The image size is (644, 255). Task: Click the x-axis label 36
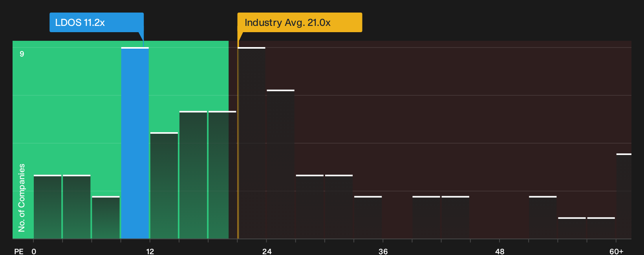pyautogui.click(x=383, y=251)
